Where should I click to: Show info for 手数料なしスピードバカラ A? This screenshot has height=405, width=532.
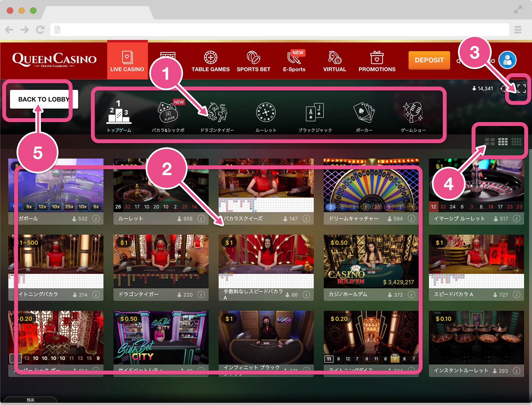coord(306,295)
